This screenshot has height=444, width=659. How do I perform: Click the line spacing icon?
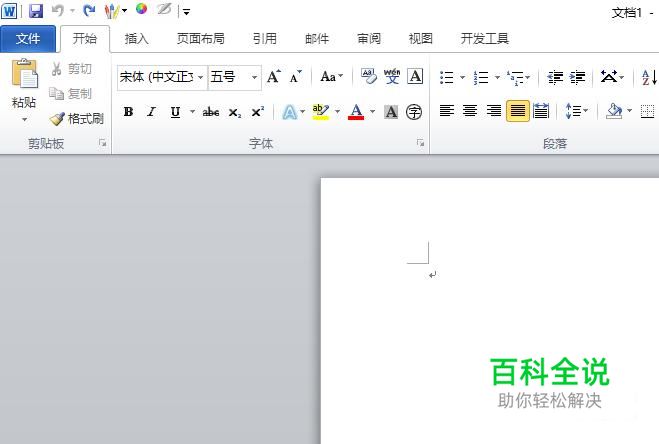574,111
